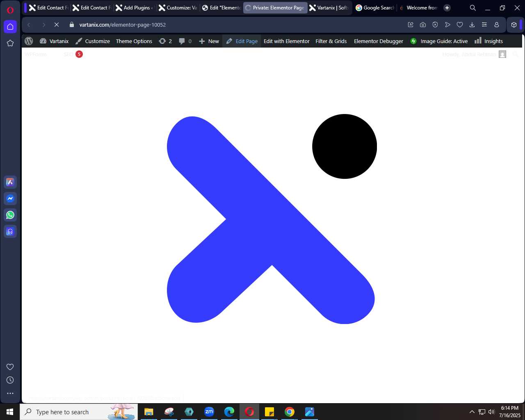Search open tabs with magnifier icon
The image size is (525, 420).
pos(473,8)
